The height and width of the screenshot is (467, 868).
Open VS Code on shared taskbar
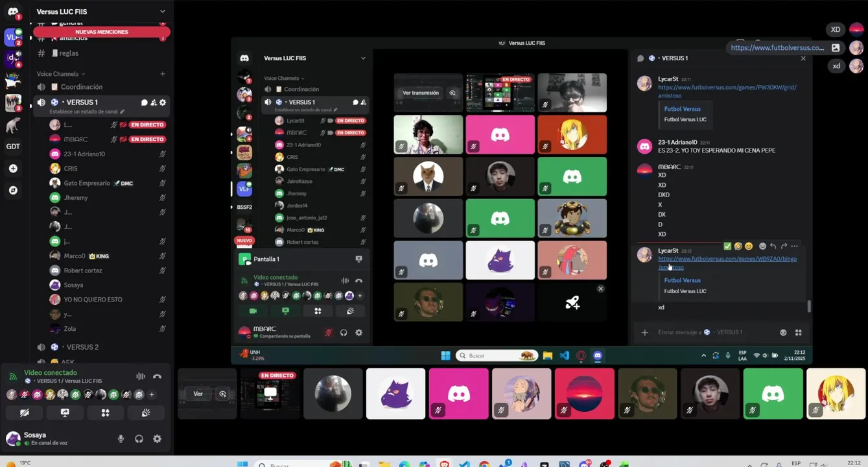(564, 355)
